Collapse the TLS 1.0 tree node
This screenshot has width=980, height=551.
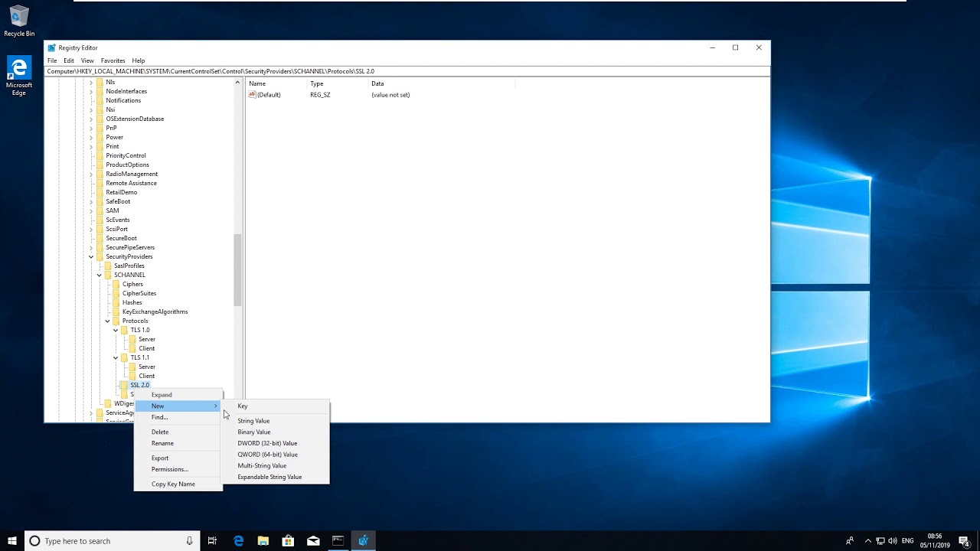click(116, 330)
